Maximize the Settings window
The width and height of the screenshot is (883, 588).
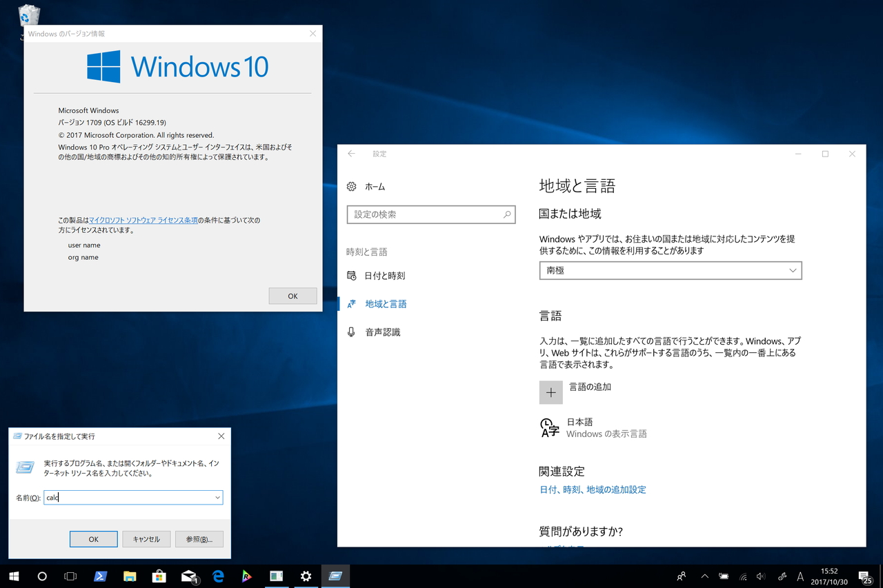click(x=825, y=154)
